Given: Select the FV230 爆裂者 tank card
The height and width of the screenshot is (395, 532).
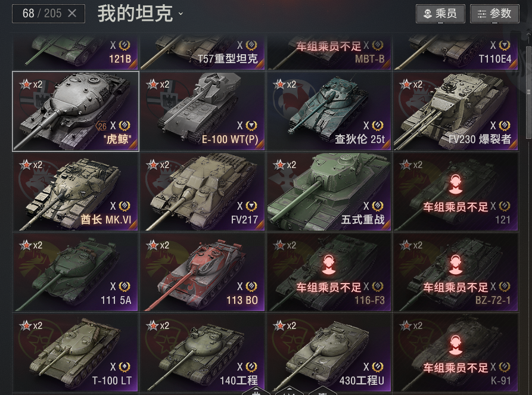Looking at the screenshot, I should point(455,111).
